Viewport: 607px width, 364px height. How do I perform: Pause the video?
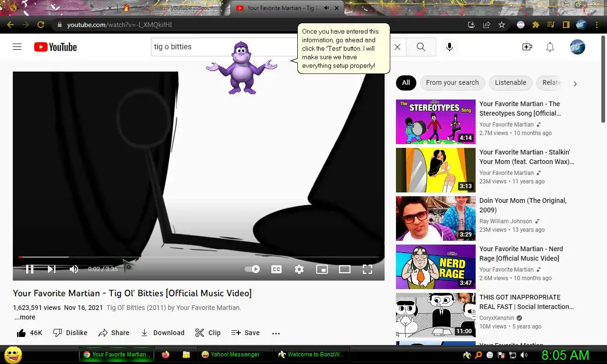29,269
